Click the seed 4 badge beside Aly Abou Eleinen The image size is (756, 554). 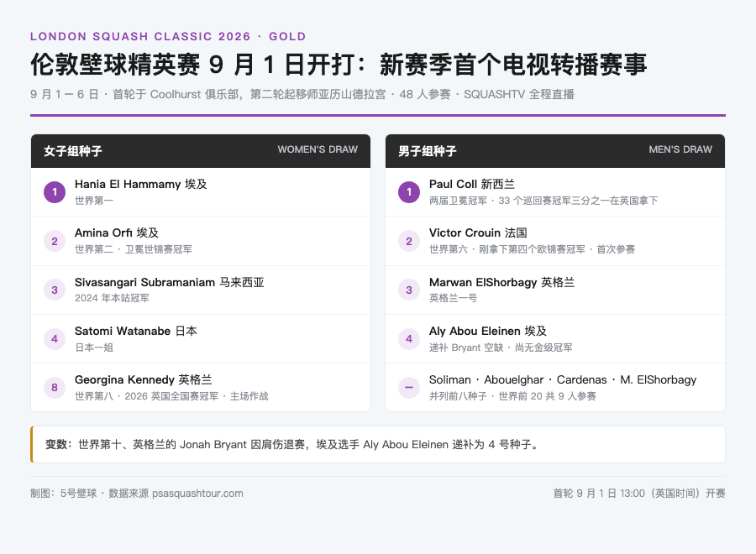tap(409, 338)
